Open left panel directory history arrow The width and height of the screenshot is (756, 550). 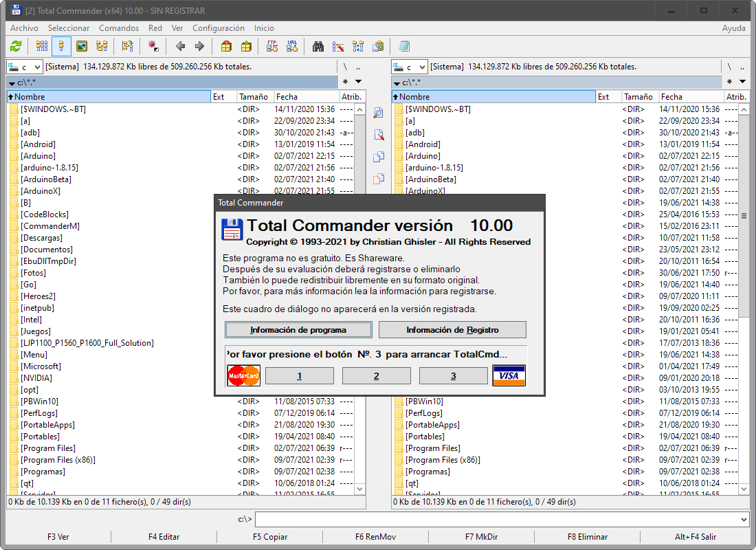click(358, 82)
